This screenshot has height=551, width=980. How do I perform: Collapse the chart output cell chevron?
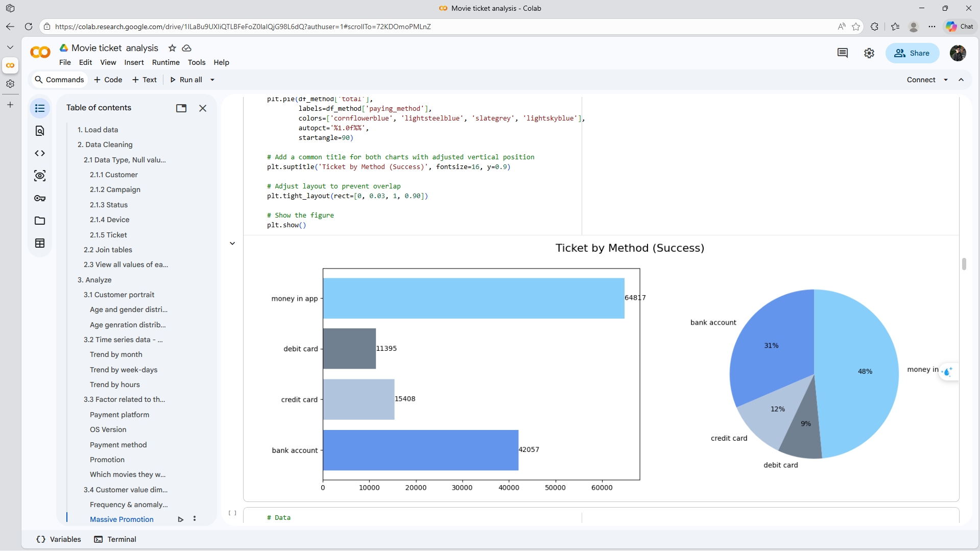232,244
